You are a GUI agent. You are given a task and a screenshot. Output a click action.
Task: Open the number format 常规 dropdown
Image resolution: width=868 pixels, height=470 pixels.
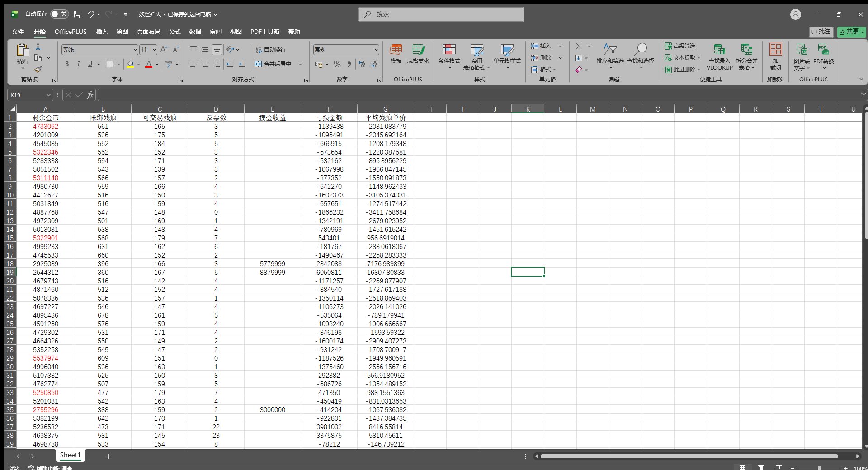(x=376, y=50)
